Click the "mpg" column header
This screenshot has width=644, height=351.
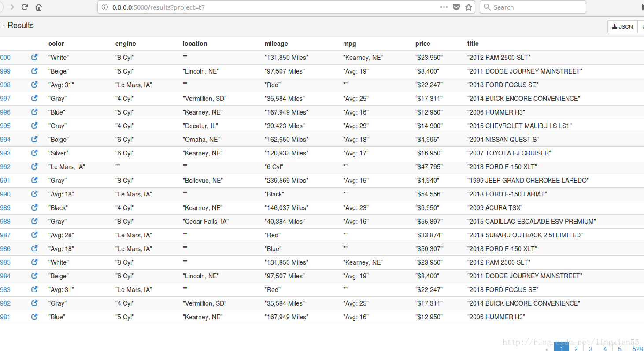[350, 44]
